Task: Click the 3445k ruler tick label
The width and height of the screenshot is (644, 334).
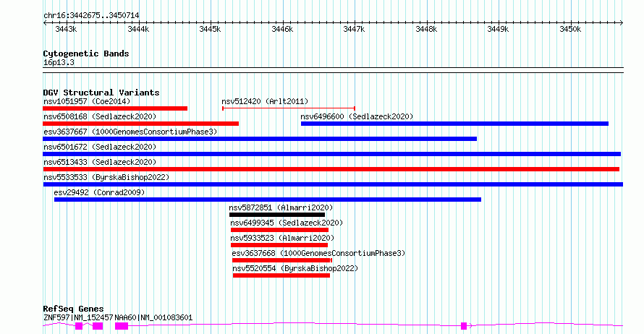Action: click(210, 30)
